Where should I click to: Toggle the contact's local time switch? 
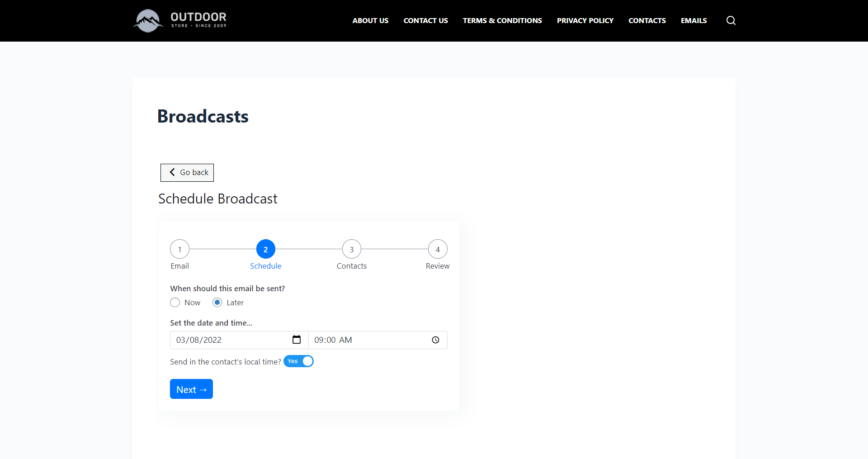click(298, 361)
